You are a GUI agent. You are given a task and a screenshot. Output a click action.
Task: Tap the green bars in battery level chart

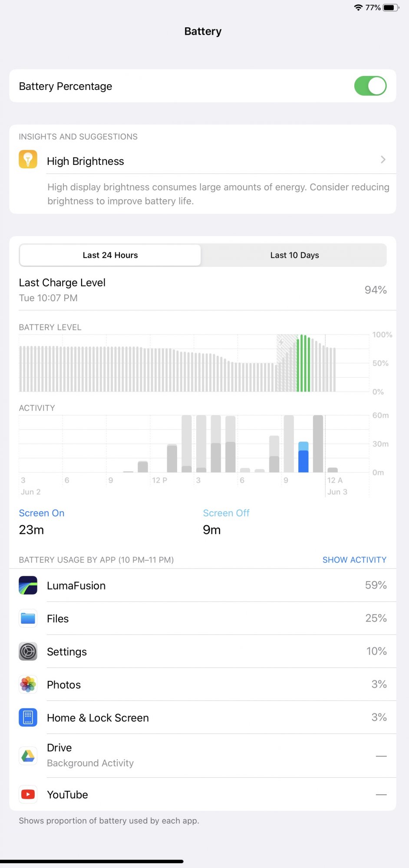point(303,364)
